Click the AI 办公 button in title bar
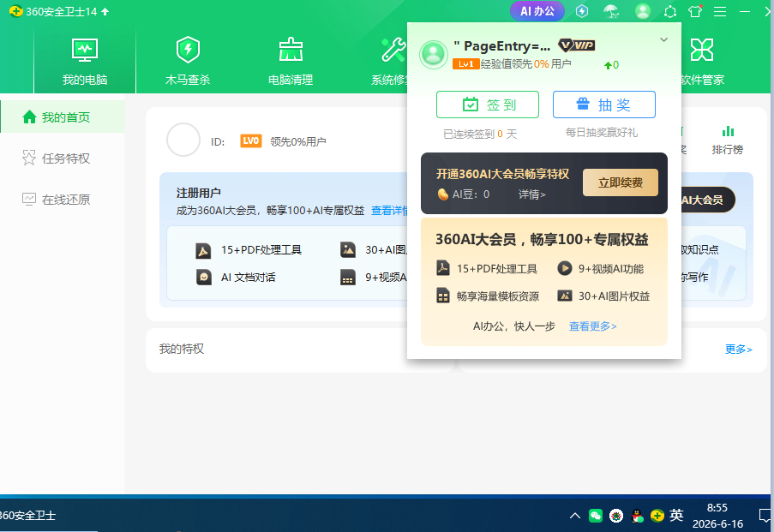This screenshot has width=774, height=532. point(537,11)
